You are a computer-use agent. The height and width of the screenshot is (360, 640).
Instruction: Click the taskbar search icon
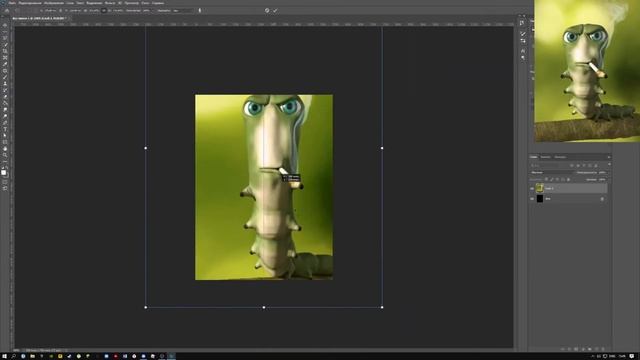click(13, 356)
